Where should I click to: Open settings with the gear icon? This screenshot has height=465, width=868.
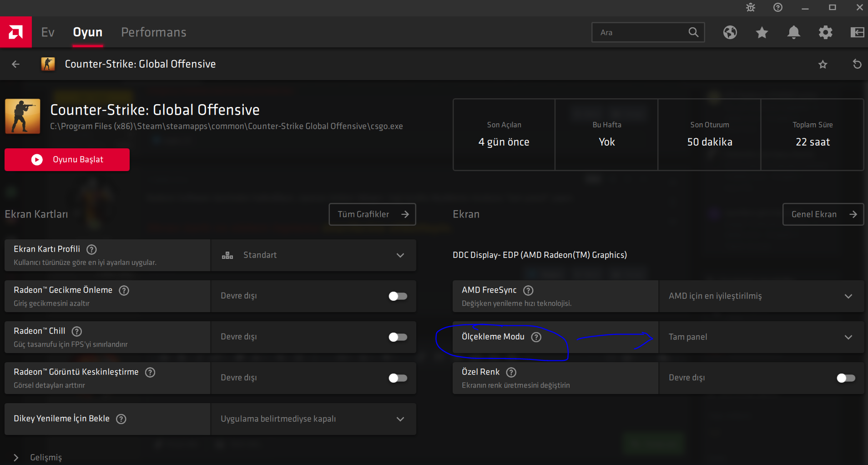pos(826,32)
